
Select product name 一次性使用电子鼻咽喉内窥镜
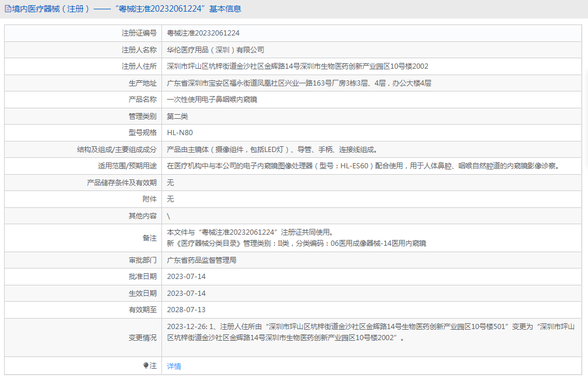pyautogui.click(x=212, y=99)
